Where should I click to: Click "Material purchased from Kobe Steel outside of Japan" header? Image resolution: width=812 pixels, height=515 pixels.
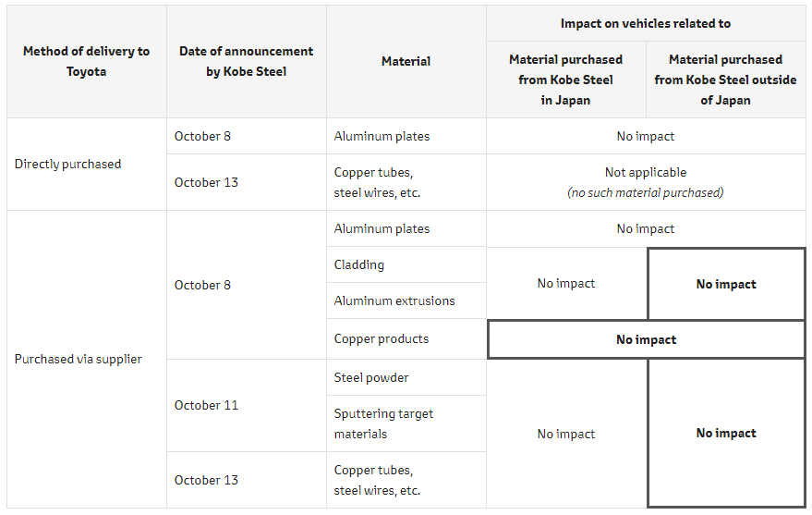[725, 80]
